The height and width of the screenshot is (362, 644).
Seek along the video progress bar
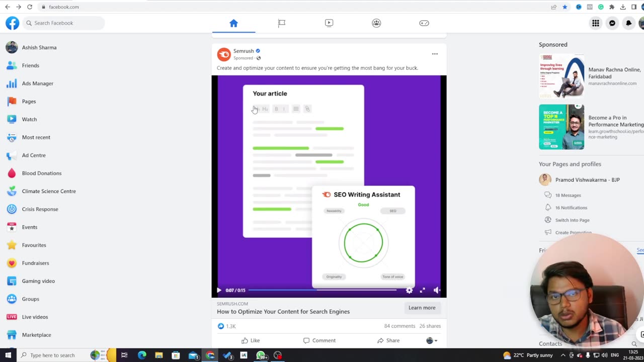pyautogui.click(x=323, y=290)
